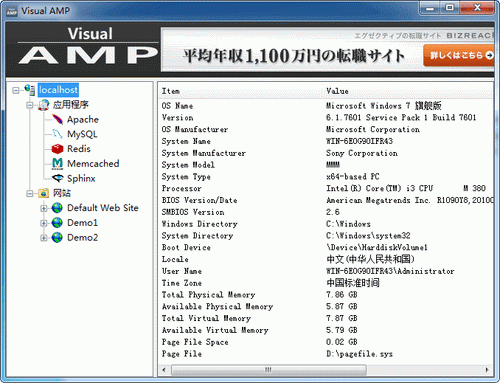
Task: Click the scroll left arrow
Action: (164, 370)
